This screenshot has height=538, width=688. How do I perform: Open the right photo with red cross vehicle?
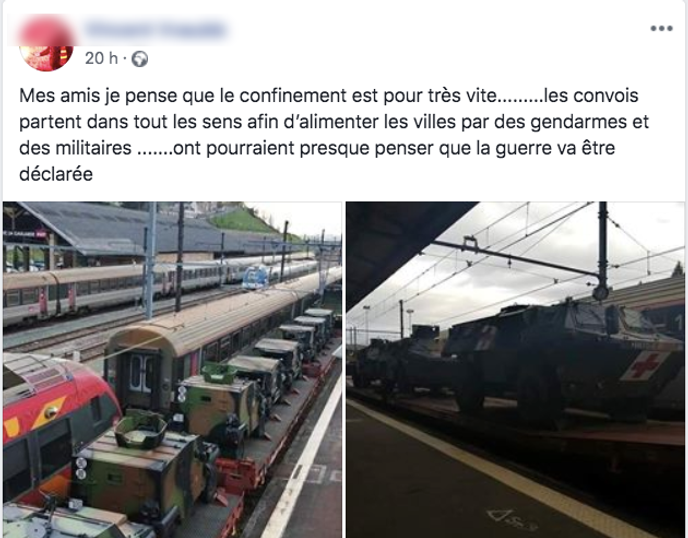[515, 369]
